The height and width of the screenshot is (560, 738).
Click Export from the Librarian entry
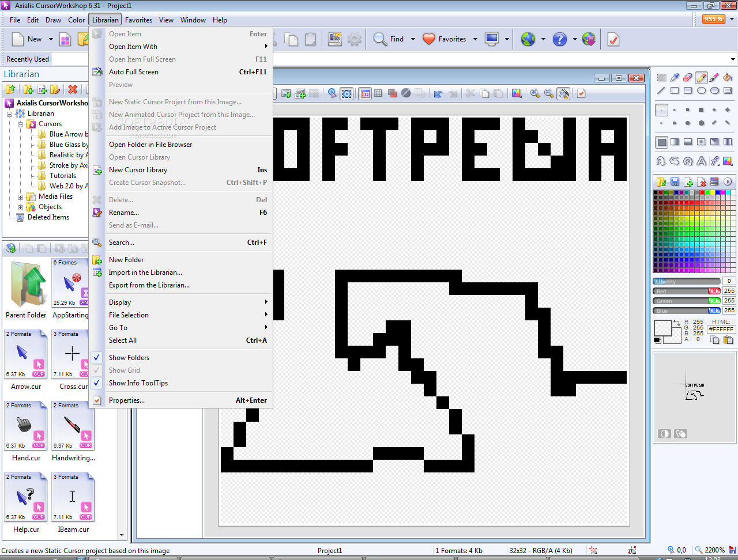click(180, 285)
